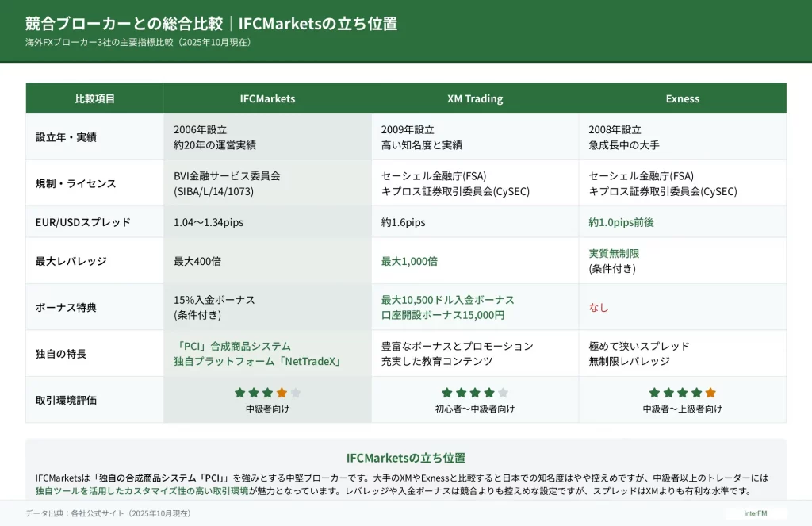The width and height of the screenshot is (812, 526).
Task: Click the 最大1,000倍 leverage value
Action: (x=409, y=261)
